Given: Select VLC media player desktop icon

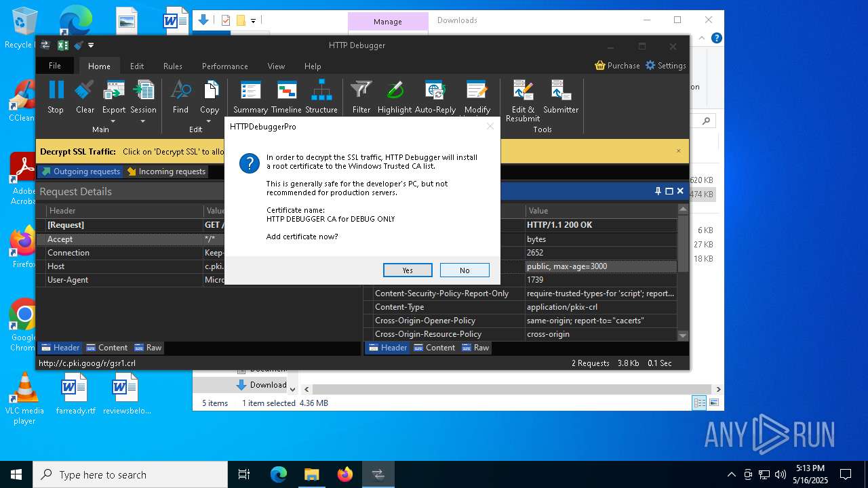Looking at the screenshot, I should 24,399.
